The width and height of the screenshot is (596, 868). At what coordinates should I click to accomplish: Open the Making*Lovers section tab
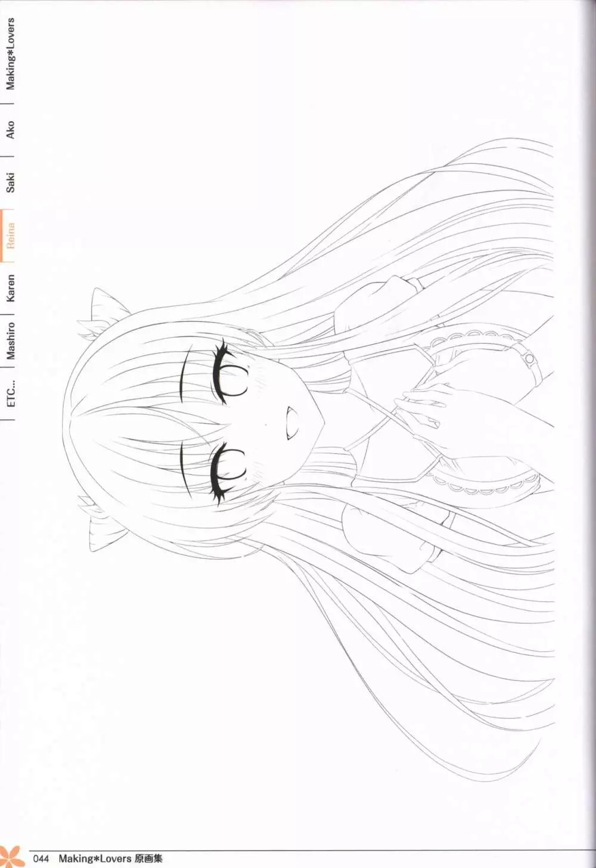(x=10, y=54)
